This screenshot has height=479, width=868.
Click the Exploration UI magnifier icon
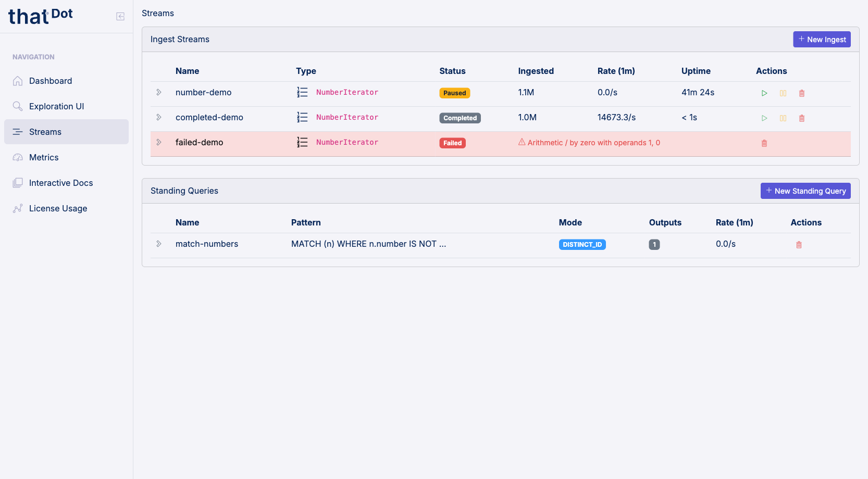[18, 106]
